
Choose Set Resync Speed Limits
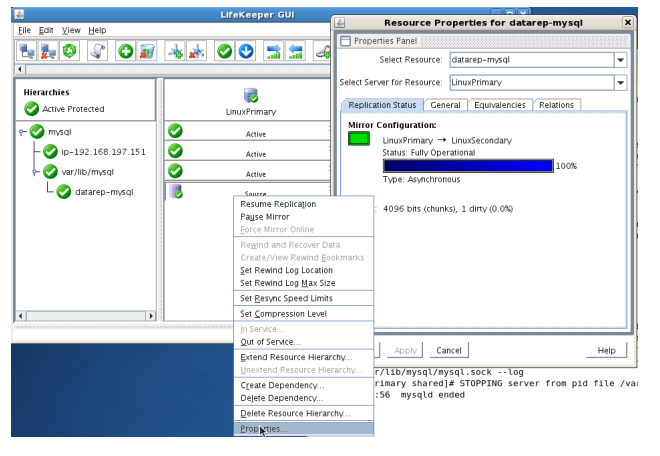tap(303, 298)
